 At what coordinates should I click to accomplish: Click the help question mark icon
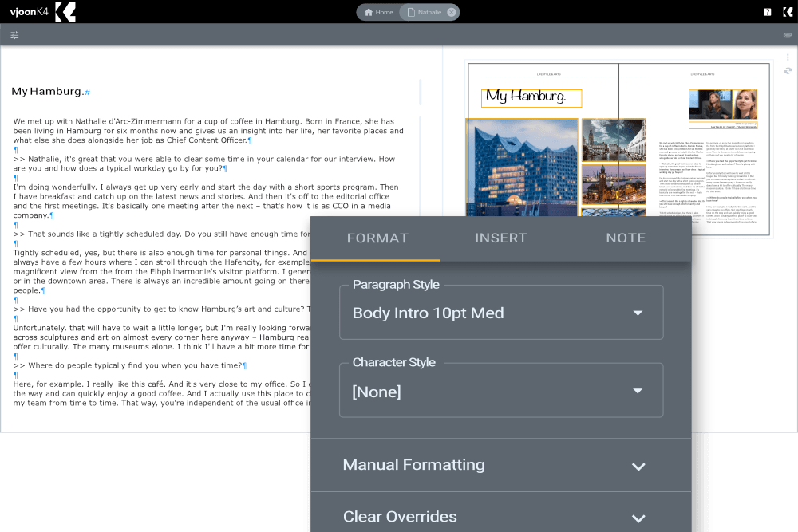767,12
